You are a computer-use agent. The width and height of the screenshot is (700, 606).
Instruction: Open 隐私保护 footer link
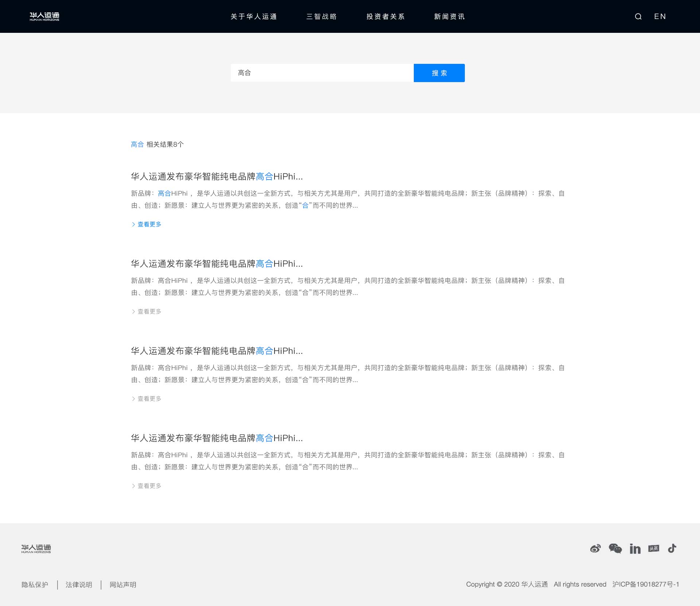[x=35, y=585]
